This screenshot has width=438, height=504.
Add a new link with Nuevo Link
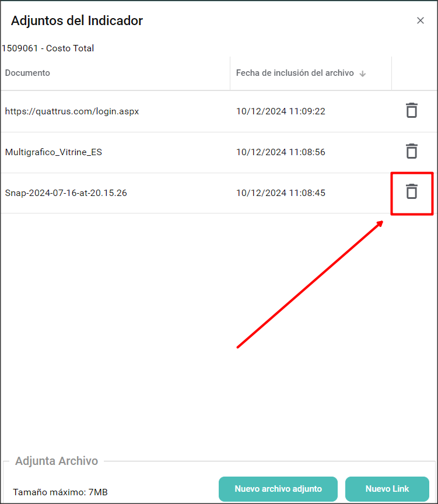[387, 489]
